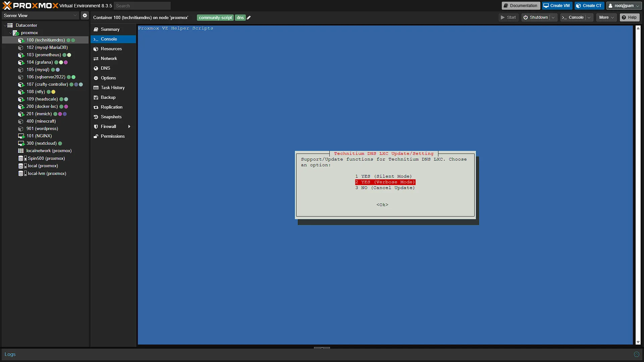644x362 pixels.
Task: Click the Backup floppy disk icon
Action: coord(96,98)
